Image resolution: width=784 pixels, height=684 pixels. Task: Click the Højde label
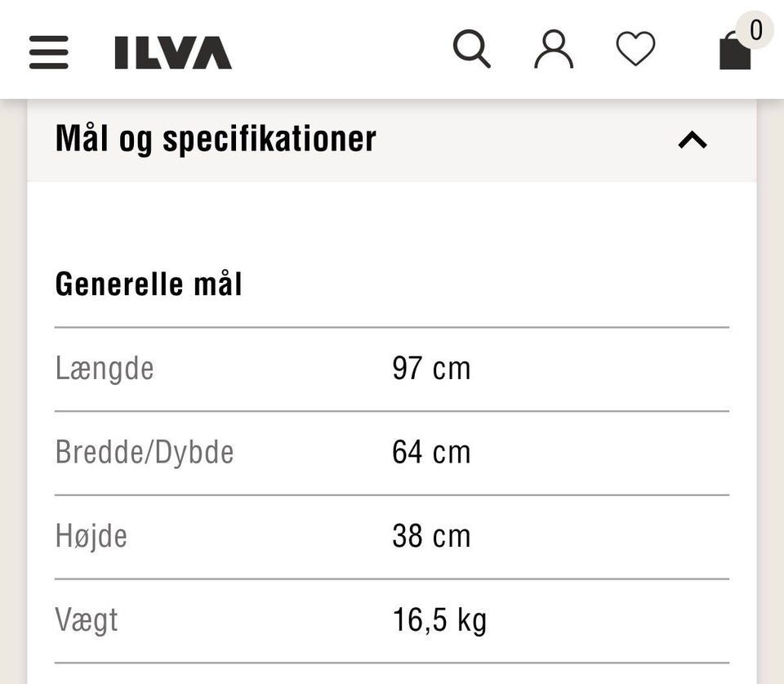tap(91, 536)
